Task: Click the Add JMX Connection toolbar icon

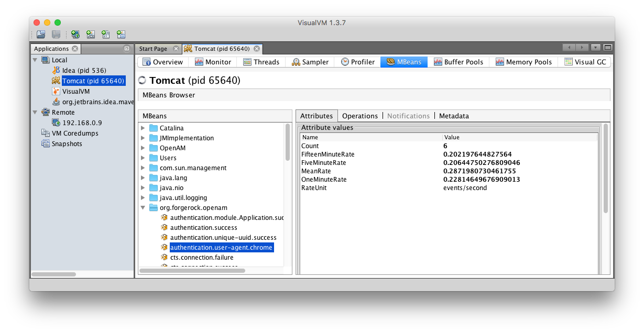Action: [x=91, y=35]
